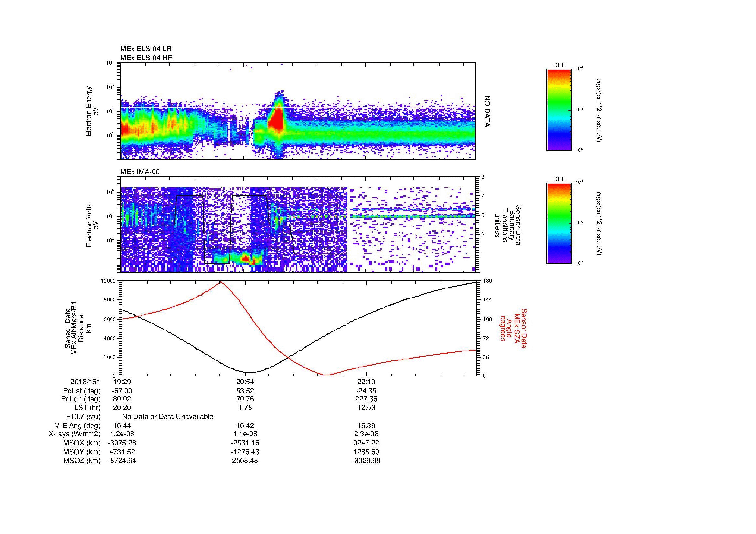Click the 'F10.7 (sfu)' row label
This screenshot has height=534, width=756.
click(83, 417)
